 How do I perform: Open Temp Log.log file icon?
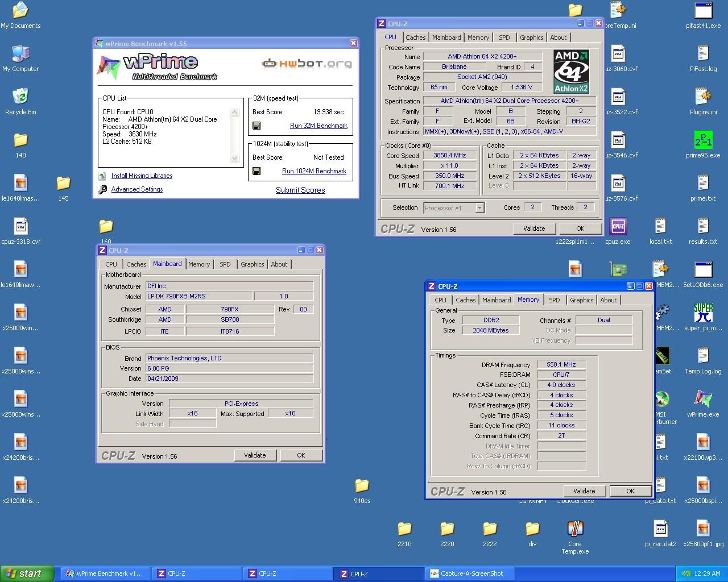coord(703,361)
